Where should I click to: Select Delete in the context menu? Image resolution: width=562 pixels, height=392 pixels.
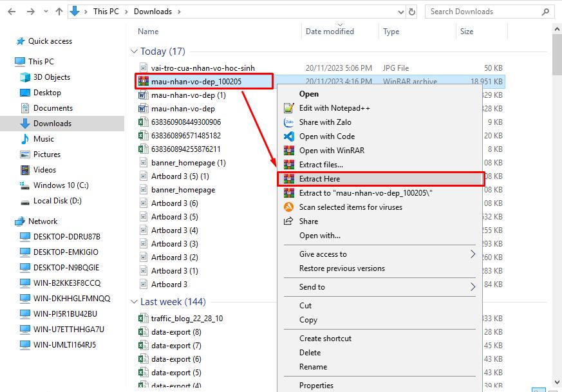310,353
